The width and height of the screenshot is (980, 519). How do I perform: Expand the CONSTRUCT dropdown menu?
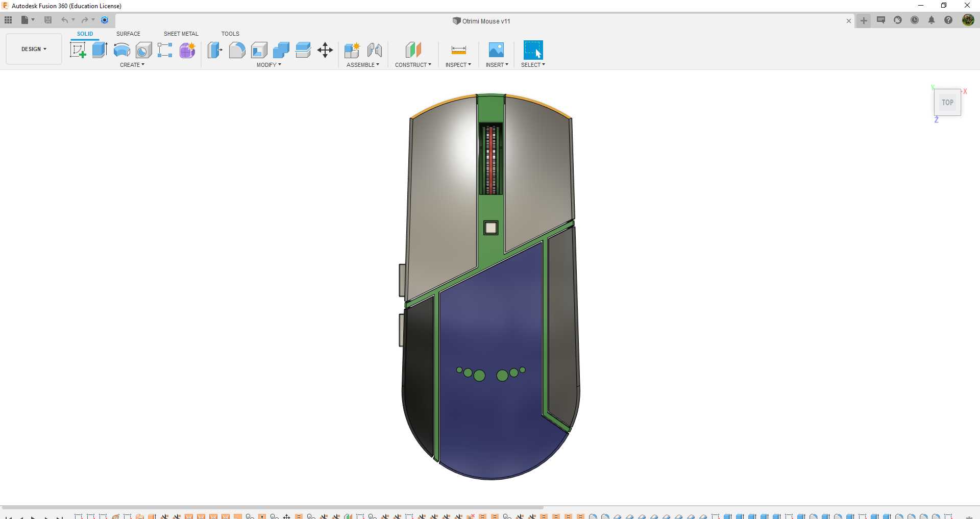coord(413,65)
